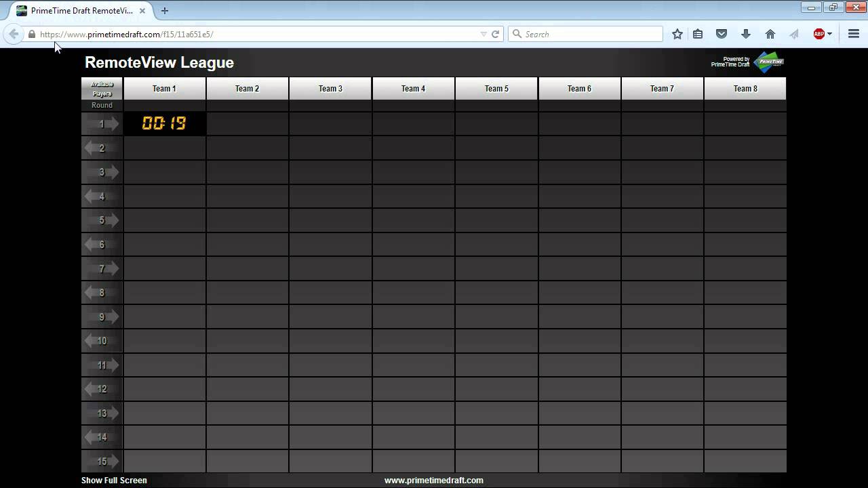Go to the home page icon
This screenshot has width=868, height=488.
(x=770, y=34)
